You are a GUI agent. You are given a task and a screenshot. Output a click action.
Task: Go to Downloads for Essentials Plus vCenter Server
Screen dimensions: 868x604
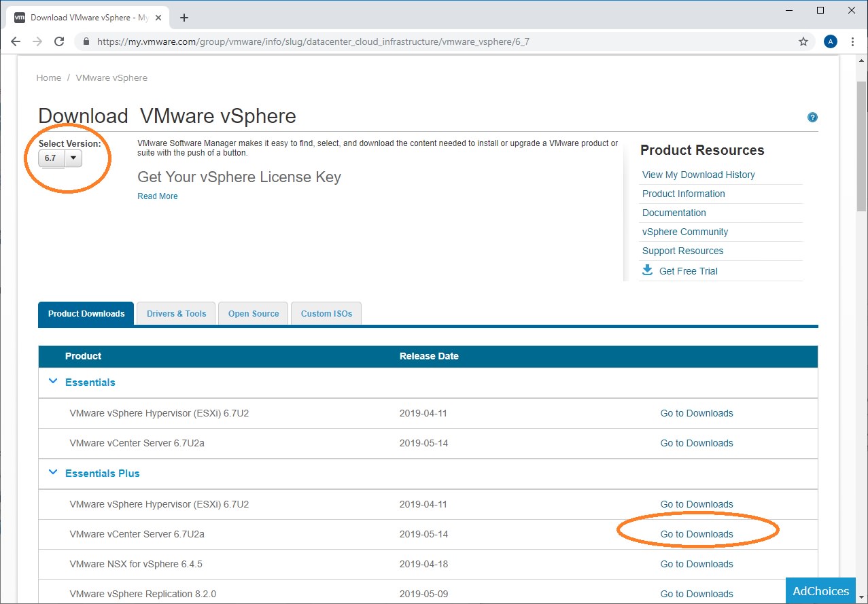[x=697, y=534]
